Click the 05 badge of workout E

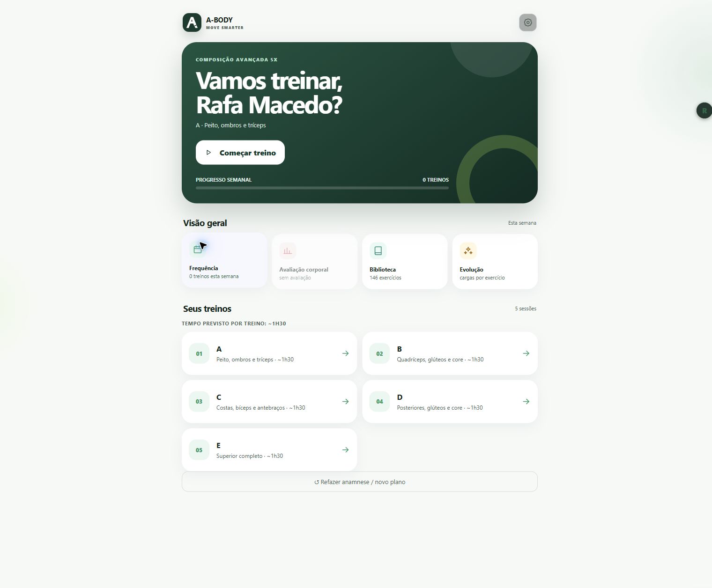coord(199,450)
